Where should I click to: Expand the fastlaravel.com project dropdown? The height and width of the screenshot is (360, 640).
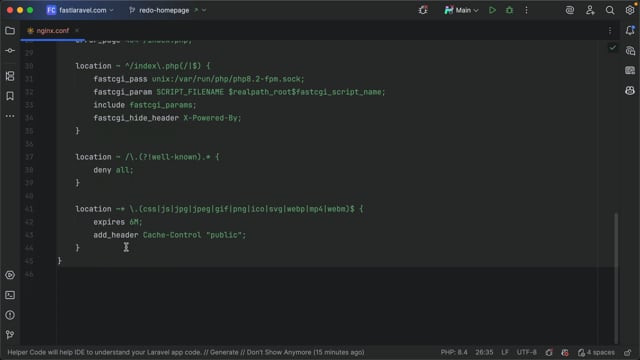pyautogui.click(x=80, y=10)
